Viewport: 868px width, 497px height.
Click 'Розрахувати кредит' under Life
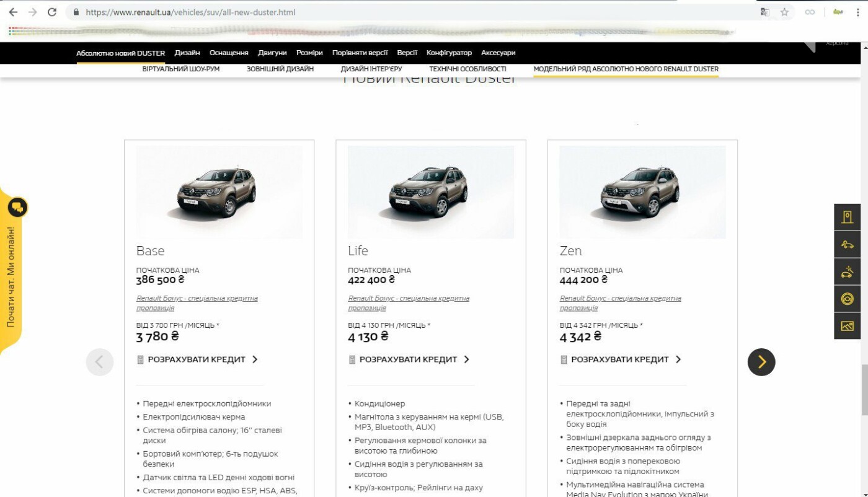tap(408, 359)
